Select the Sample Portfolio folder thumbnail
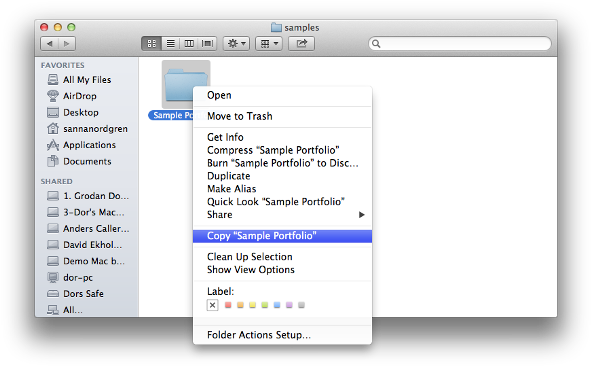 (x=186, y=84)
